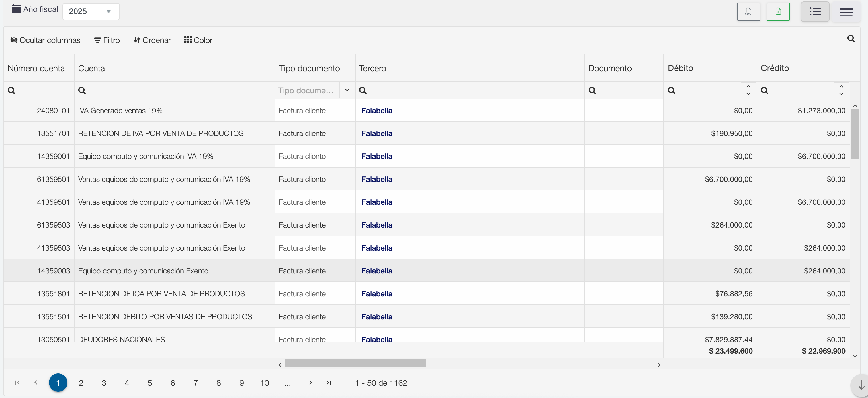Screen dimensions: 868x398
Task: Decrease Débito filter value
Action: click(748, 94)
